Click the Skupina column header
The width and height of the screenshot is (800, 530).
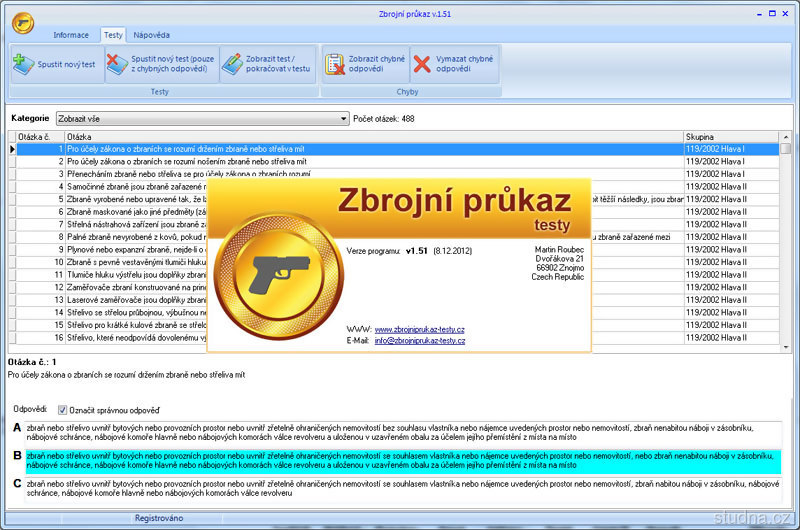click(x=731, y=137)
